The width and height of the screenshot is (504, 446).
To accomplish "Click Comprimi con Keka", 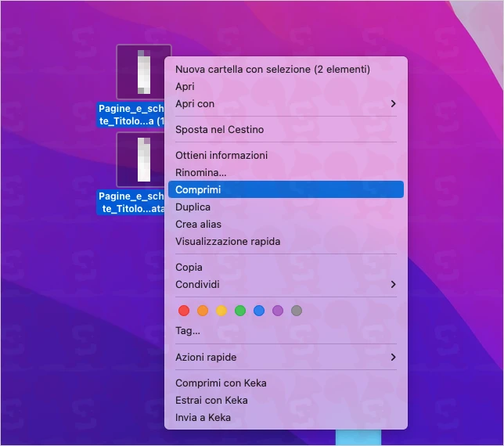I will pos(221,383).
